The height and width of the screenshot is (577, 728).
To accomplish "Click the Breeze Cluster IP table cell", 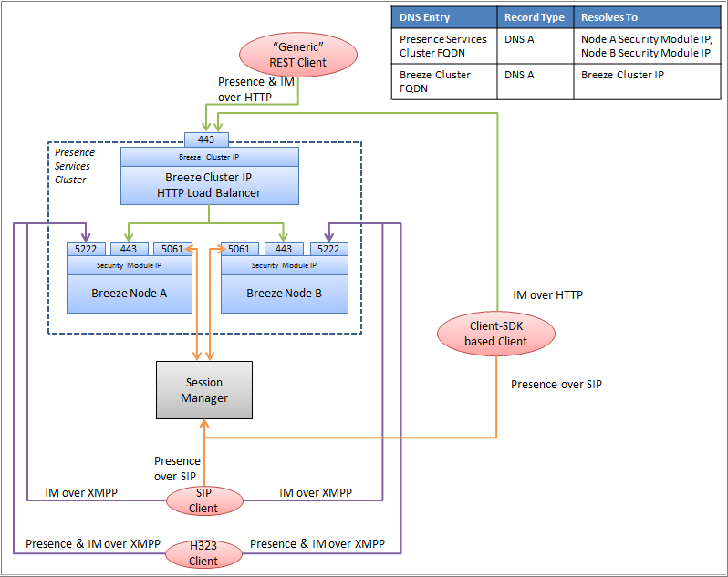I will [647, 82].
